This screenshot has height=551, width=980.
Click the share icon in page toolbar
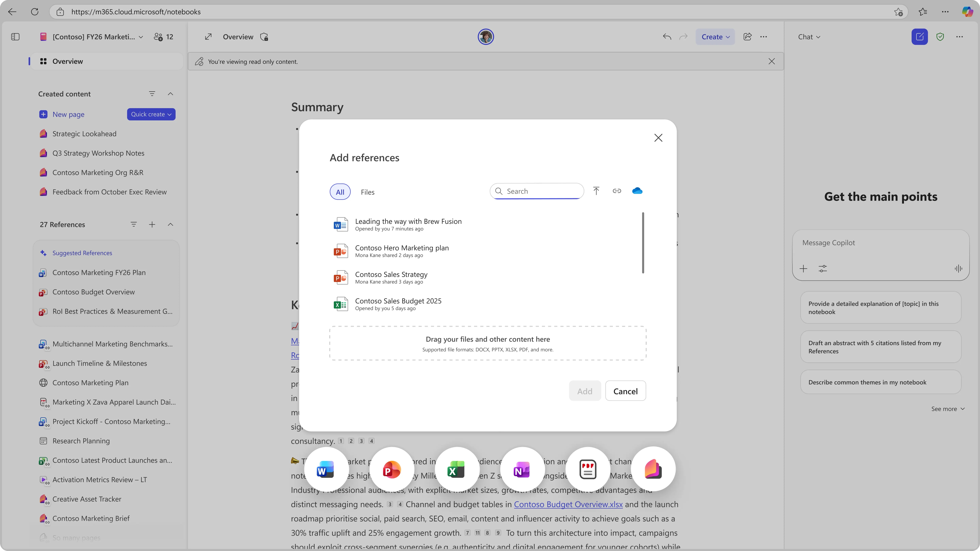pos(747,37)
